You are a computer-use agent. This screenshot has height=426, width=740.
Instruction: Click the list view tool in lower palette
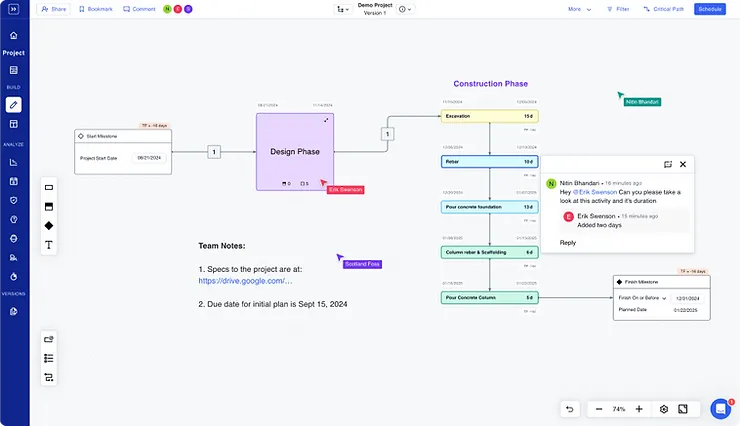49,358
